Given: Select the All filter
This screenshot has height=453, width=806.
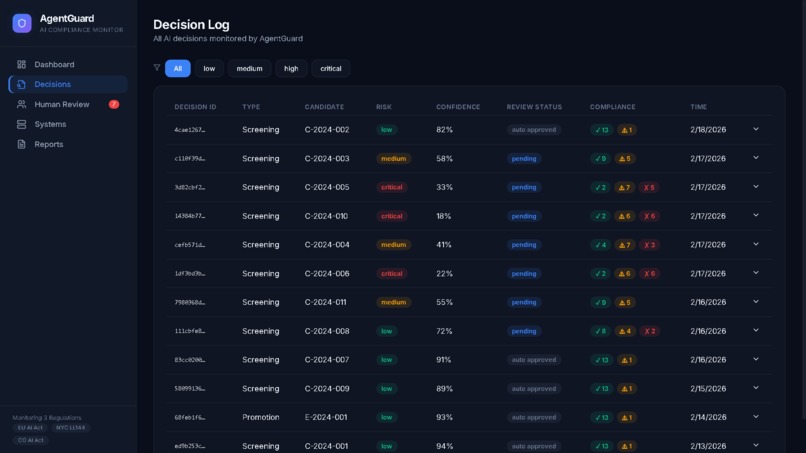Looking at the screenshot, I should (x=178, y=68).
